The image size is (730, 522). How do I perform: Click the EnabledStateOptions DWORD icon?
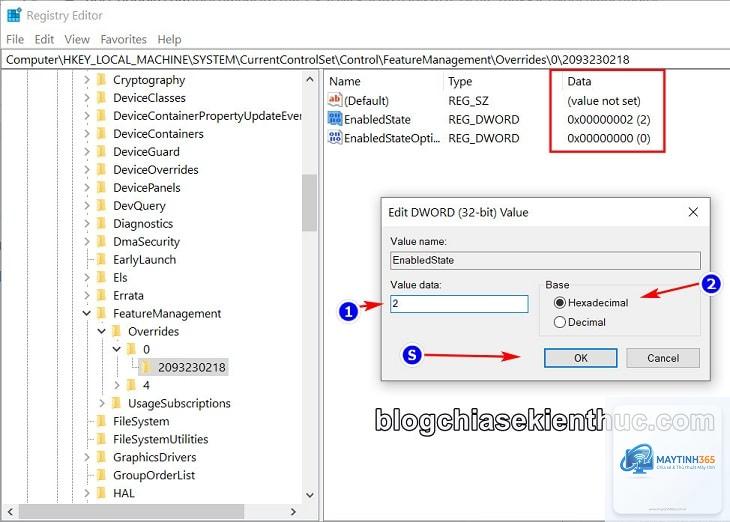(x=335, y=137)
